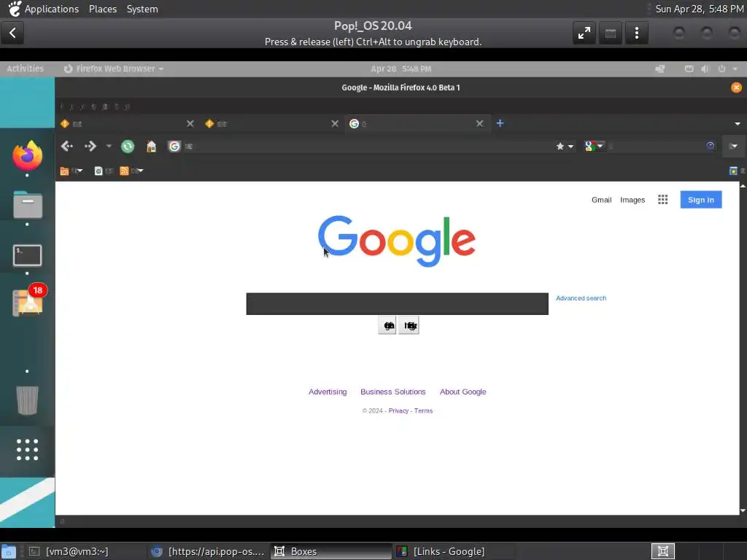The height and width of the screenshot is (560, 747).
Task: Open the Google apps grid icon
Action: click(662, 200)
